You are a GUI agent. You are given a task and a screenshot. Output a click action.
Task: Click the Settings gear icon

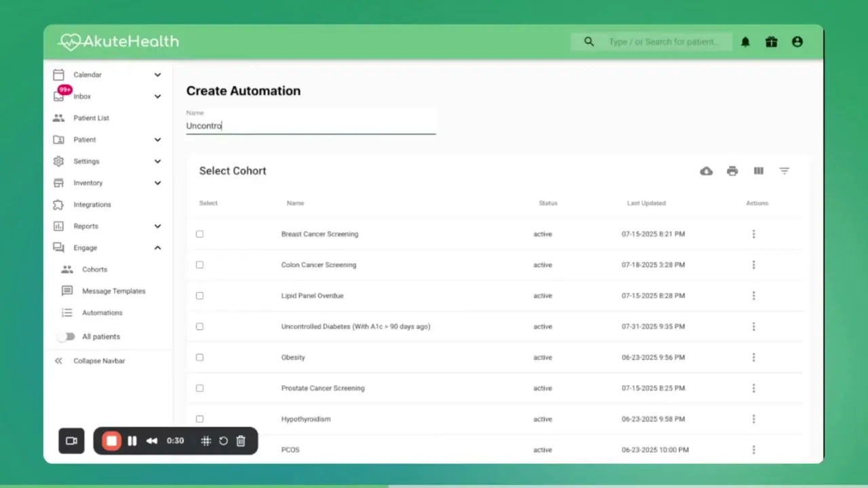[59, 161]
